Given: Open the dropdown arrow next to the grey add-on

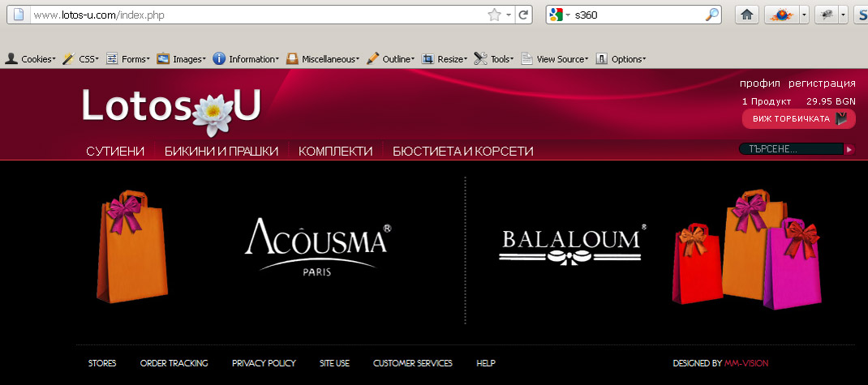Looking at the screenshot, I should pyautogui.click(x=844, y=15).
